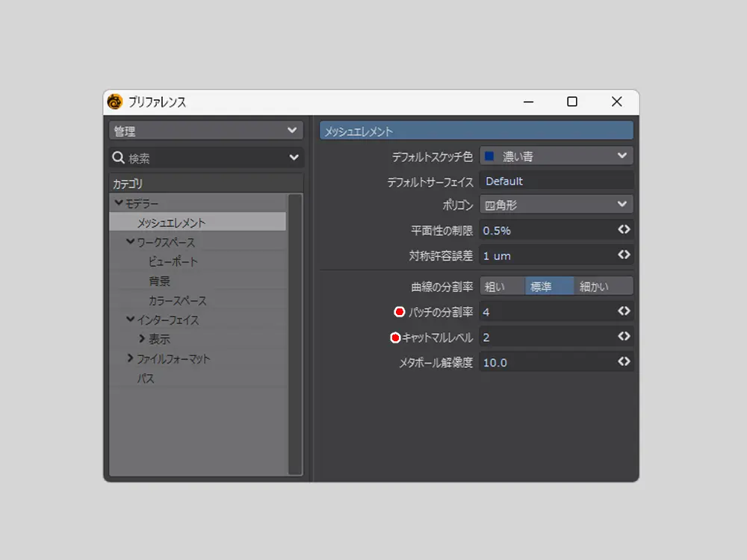Open the 管理 dropdown menu

coord(205,131)
